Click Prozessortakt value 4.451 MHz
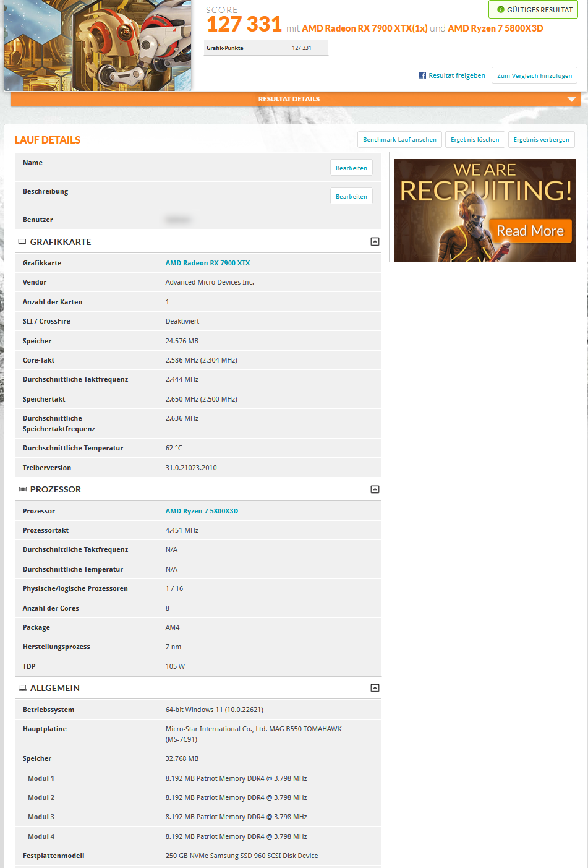The height and width of the screenshot is (868, 588). pyautogui.click(x=182, y=530)
